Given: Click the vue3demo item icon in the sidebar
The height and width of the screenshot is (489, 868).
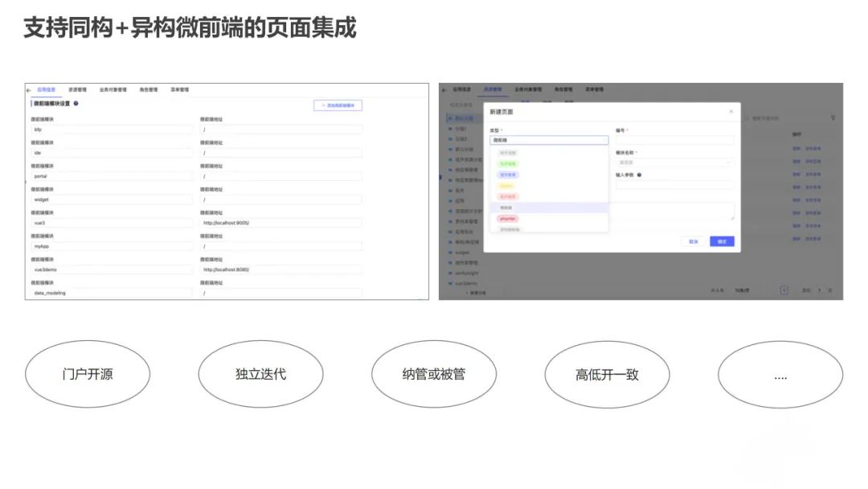Looking at the screenshot, I should pos(450,282).
